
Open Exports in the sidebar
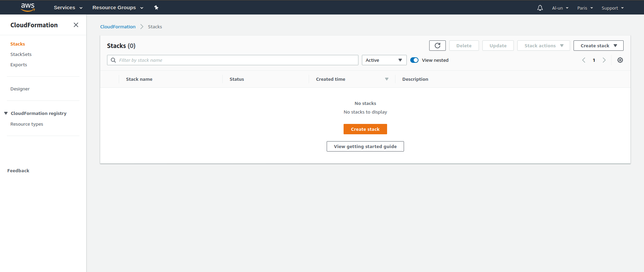pyautogui.click(x=19, y=65)
